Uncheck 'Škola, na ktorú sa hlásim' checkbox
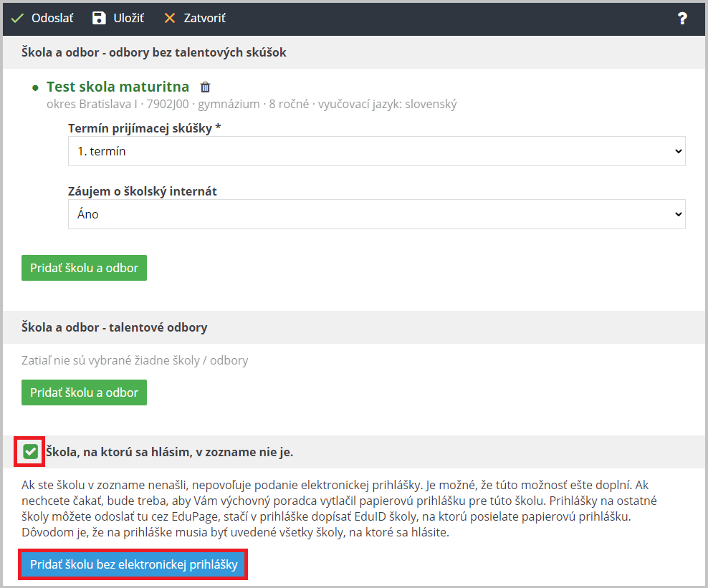 pyautogui.click(x=30, y=451)
